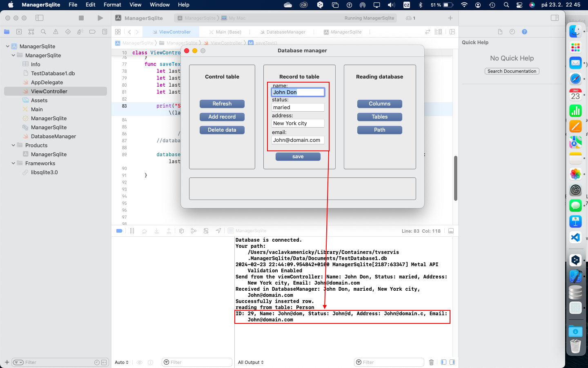Click the status field containing maried
588x368 pixels.
coord(298,107)
